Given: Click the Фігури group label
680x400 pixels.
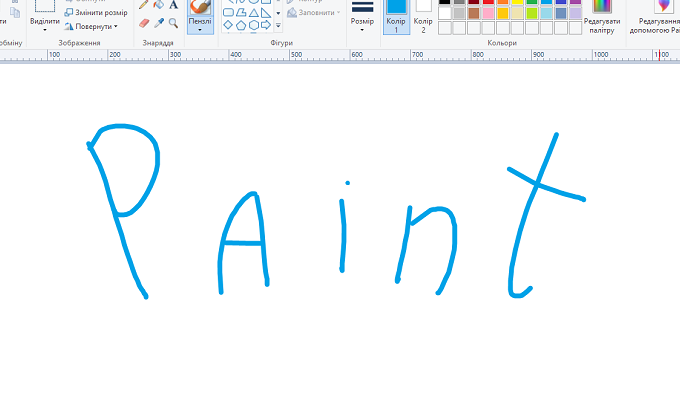Looking at the screenshot, I should coord(281,43).
